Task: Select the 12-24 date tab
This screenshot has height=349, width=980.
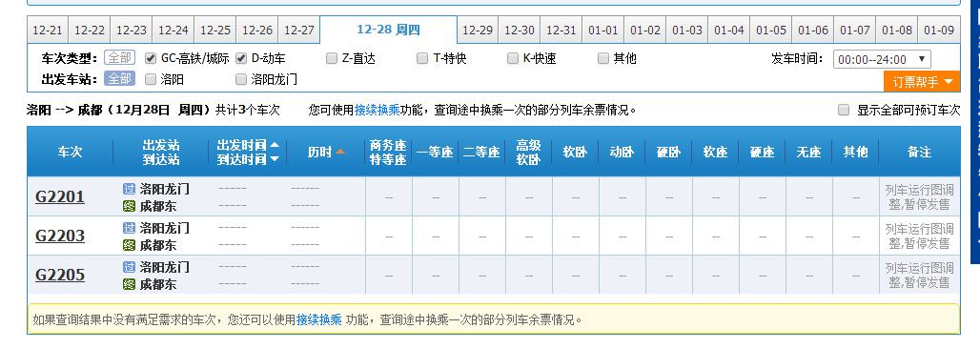Action: pyautogui.click(x=174, y=30)
